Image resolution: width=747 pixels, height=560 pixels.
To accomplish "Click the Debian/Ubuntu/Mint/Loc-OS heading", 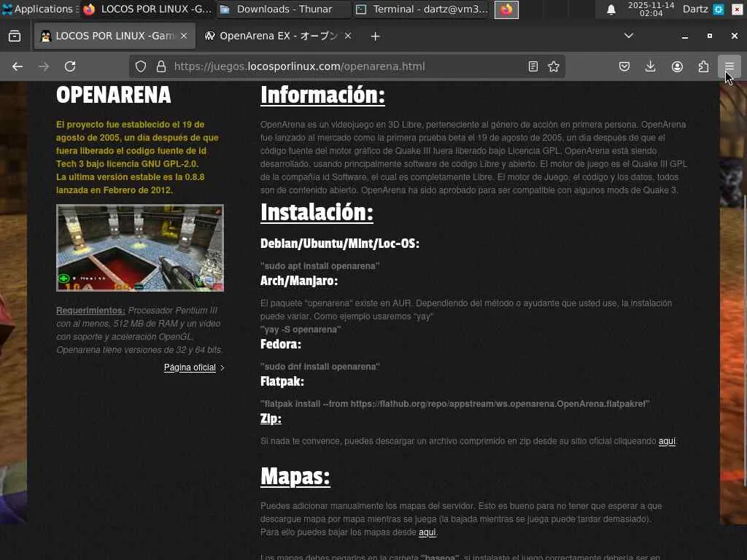I will click(340, 244).
